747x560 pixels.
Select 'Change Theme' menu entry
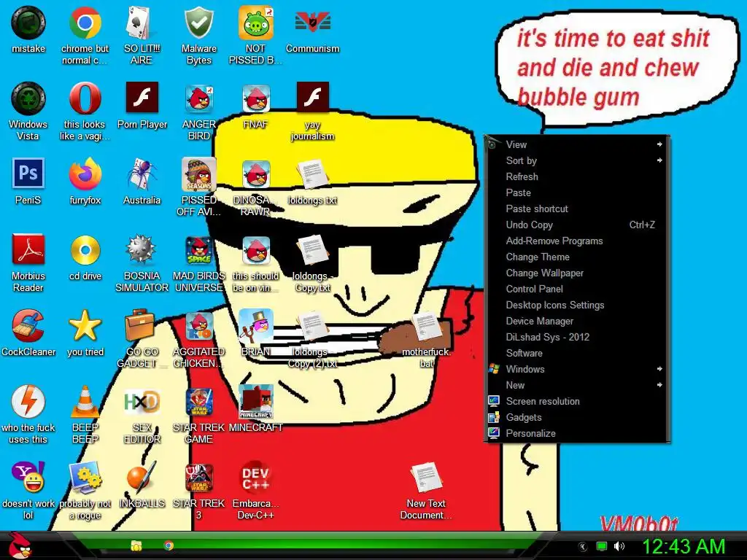(577, 257)
